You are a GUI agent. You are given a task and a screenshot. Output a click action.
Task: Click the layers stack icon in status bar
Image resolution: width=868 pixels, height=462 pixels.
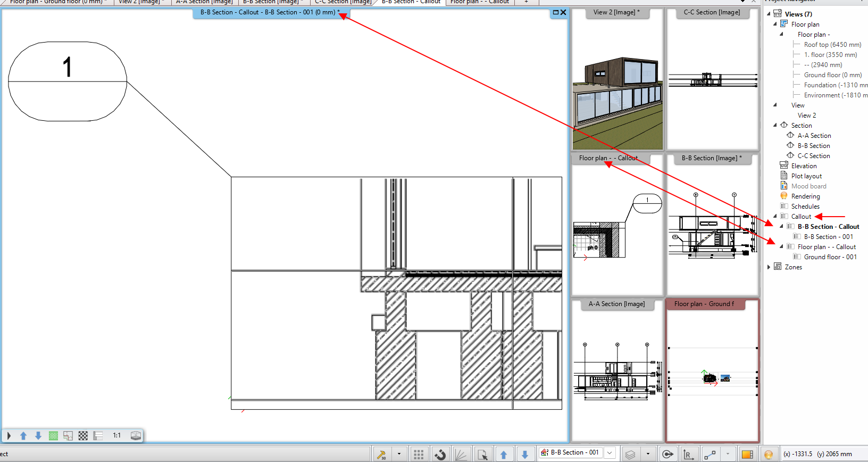coord(630,454)
